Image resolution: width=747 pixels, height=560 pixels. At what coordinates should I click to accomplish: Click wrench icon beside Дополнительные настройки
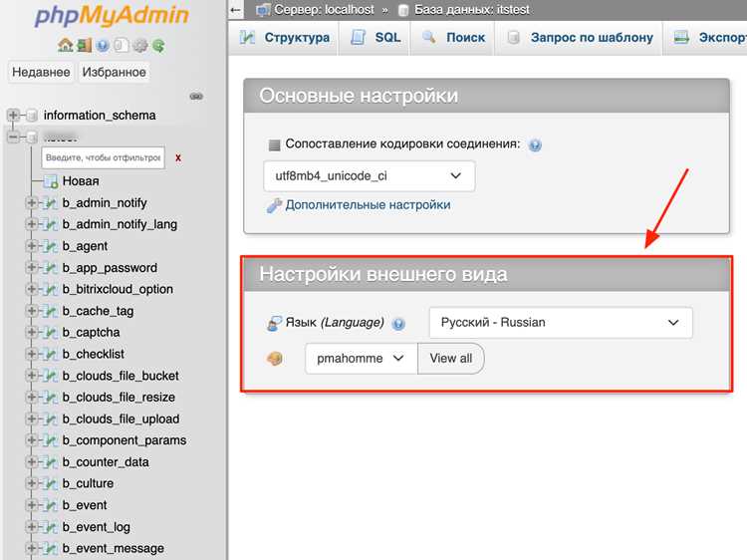[274, 205]
